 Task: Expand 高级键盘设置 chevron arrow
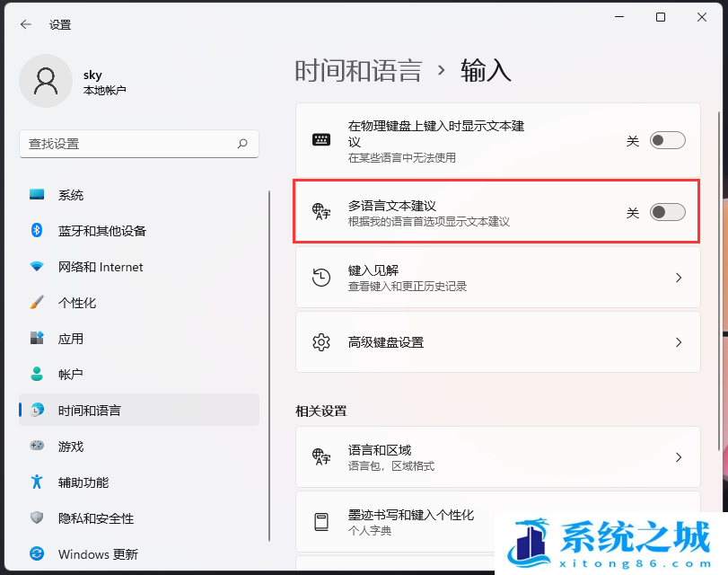click(679, 342)
